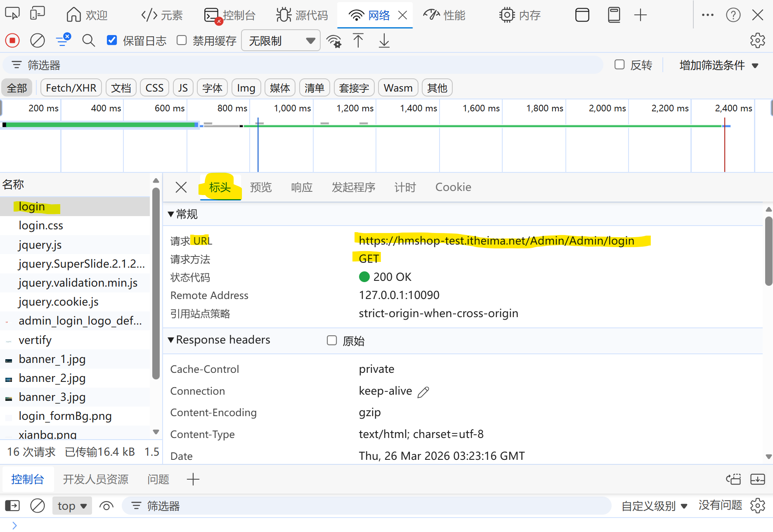Open the security panel clipboard-like icon

tap(614, 15)
